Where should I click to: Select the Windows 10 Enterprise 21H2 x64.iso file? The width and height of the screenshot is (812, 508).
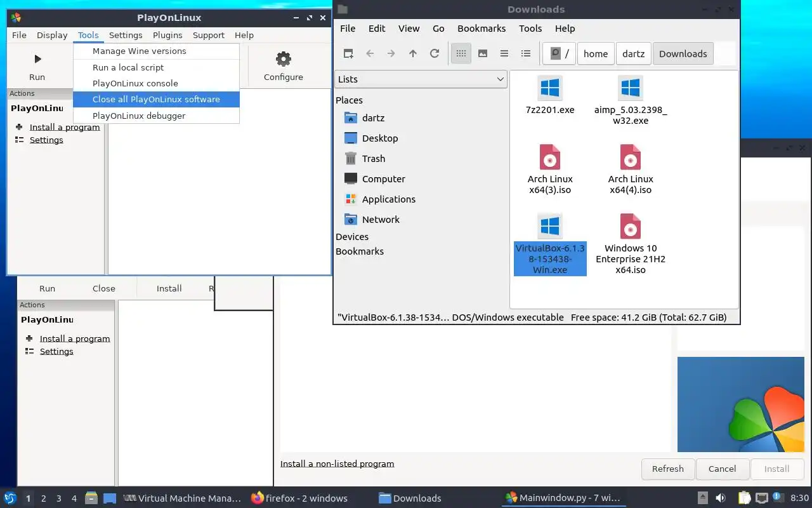click(631, 244)
